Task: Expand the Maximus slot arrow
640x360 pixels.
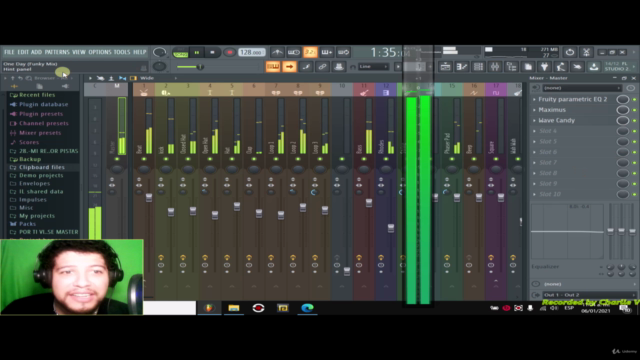Action: [x=534, y=110]
